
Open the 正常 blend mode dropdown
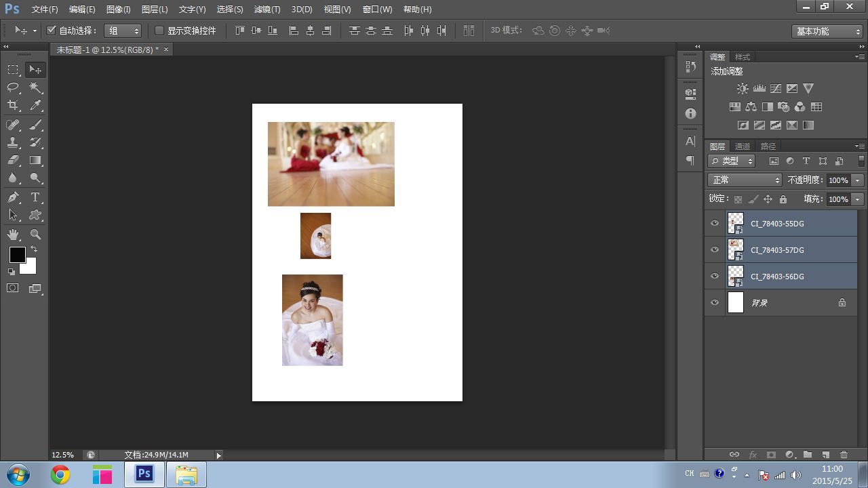(745, 180)
